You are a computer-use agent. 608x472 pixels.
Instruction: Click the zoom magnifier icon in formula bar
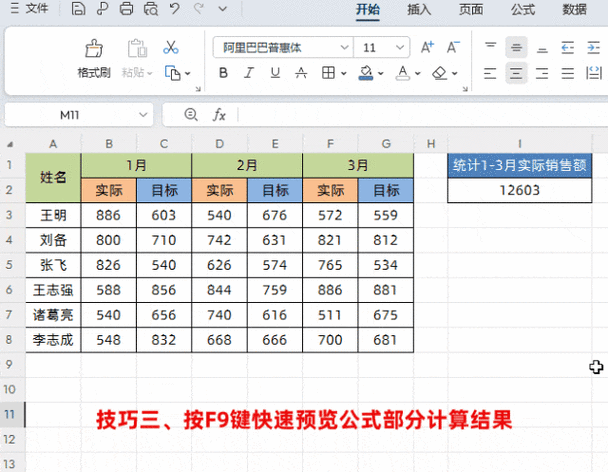pos(191,114)
